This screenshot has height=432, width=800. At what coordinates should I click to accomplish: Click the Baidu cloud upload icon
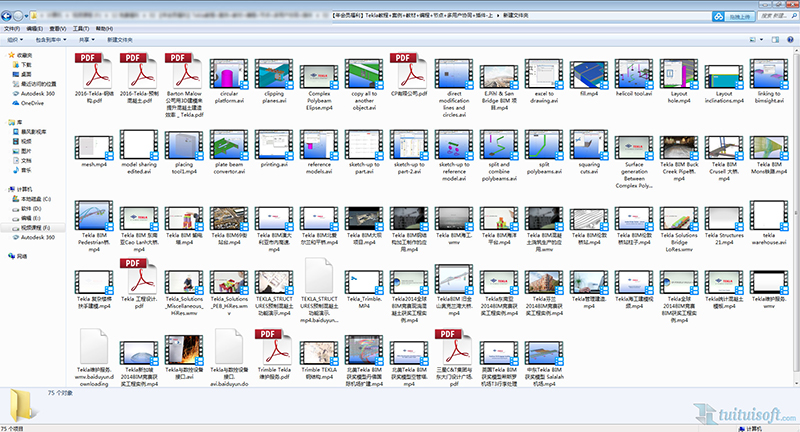click(x=717, y=17)
